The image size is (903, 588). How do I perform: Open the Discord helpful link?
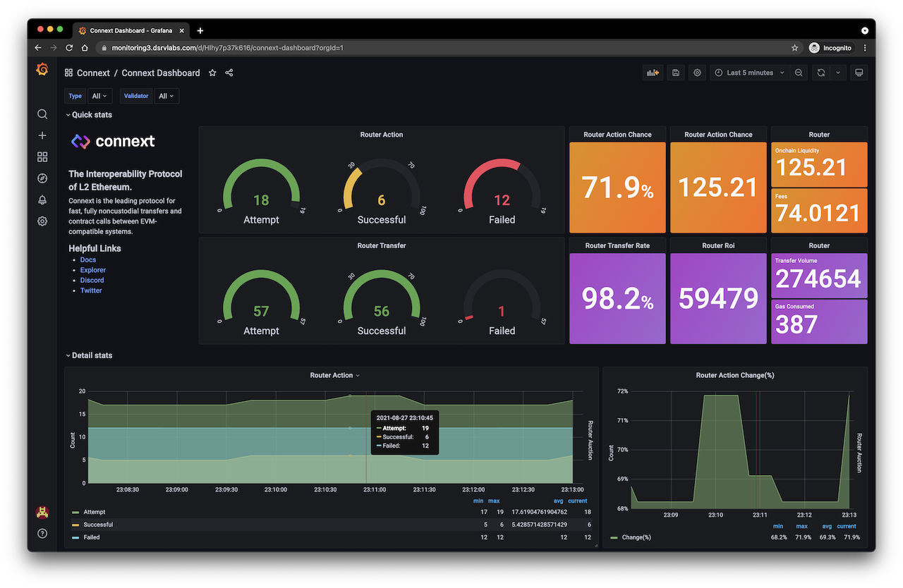pos(92,280)
